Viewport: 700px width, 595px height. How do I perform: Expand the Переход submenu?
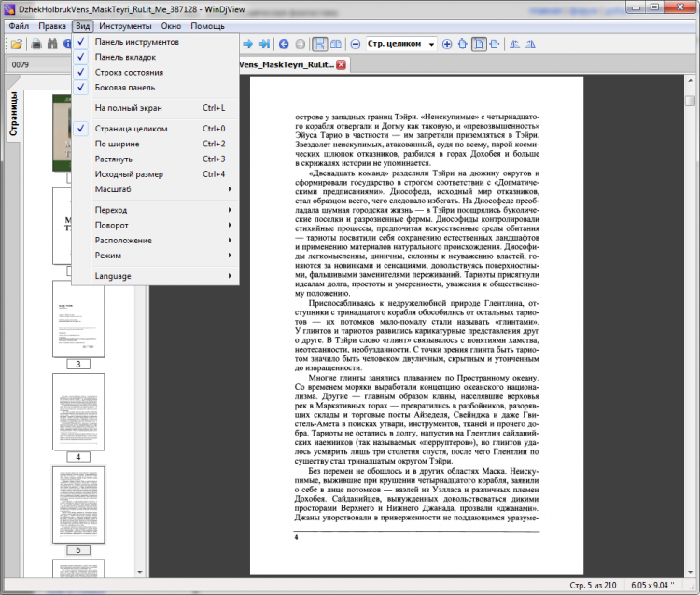pyautogui.click(x=155, y=210)
